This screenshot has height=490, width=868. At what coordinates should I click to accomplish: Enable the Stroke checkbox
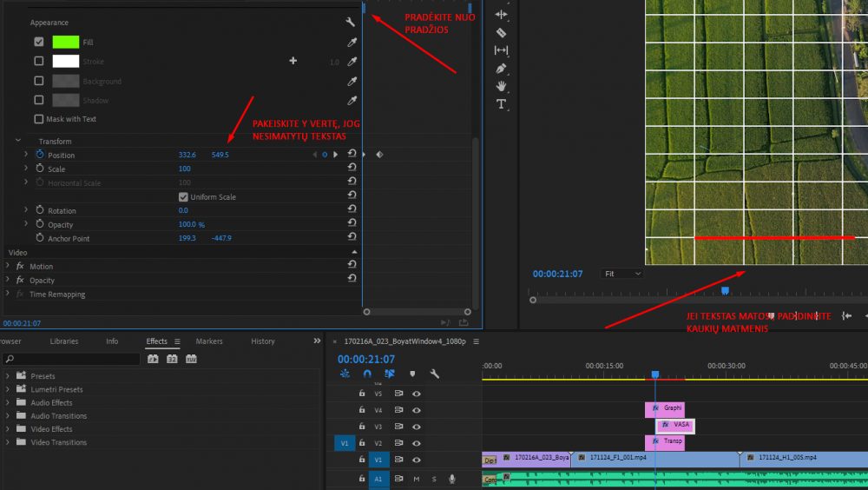click(38, 62)
